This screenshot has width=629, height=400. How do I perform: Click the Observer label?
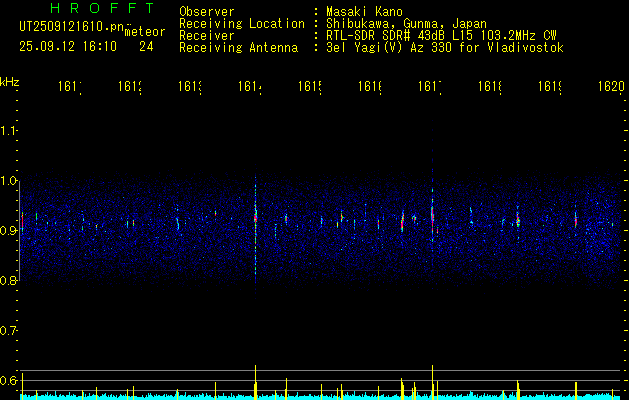click(207, 12)
